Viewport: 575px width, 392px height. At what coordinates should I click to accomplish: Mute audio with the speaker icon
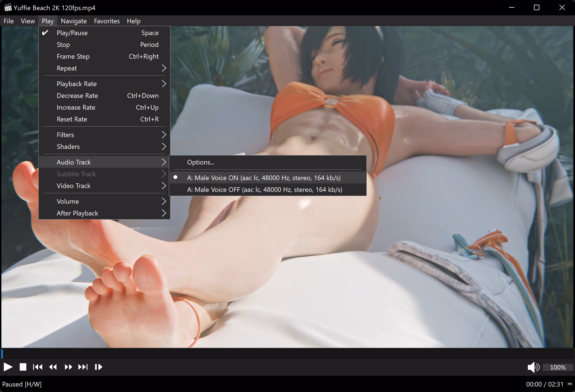(533, 367)
